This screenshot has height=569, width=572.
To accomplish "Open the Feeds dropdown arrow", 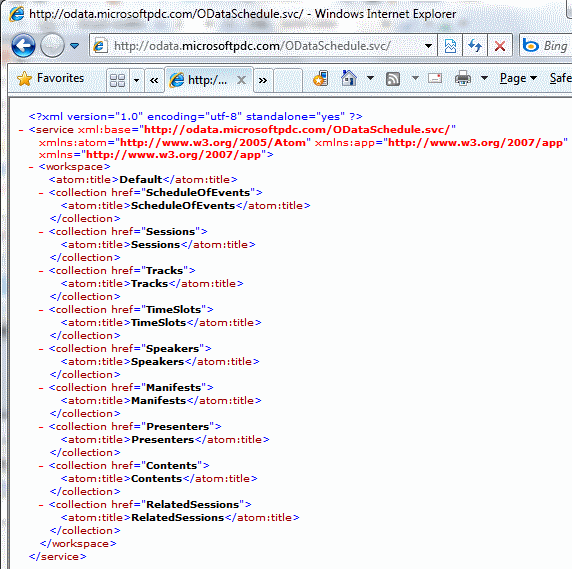I will [415, 78].
